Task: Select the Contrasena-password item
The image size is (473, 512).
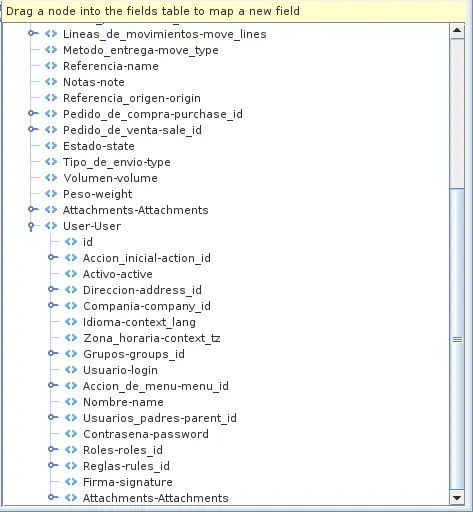Action: click(146, 434)
